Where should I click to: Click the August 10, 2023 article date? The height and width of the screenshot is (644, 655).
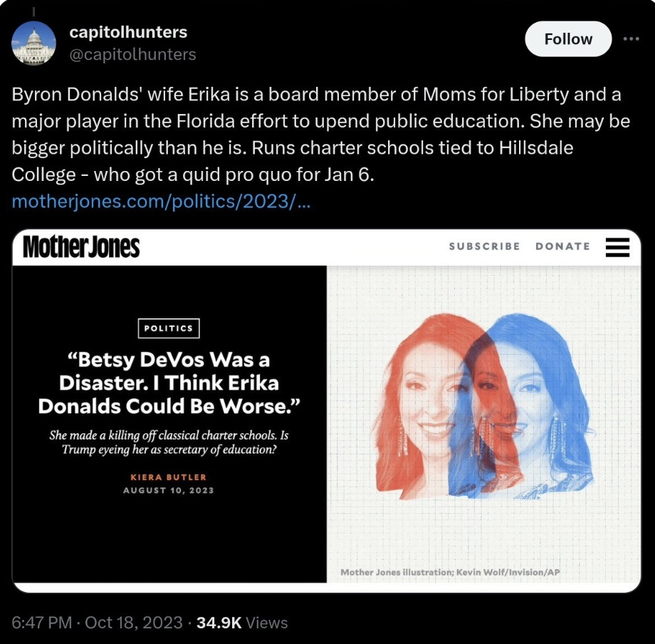168,490
